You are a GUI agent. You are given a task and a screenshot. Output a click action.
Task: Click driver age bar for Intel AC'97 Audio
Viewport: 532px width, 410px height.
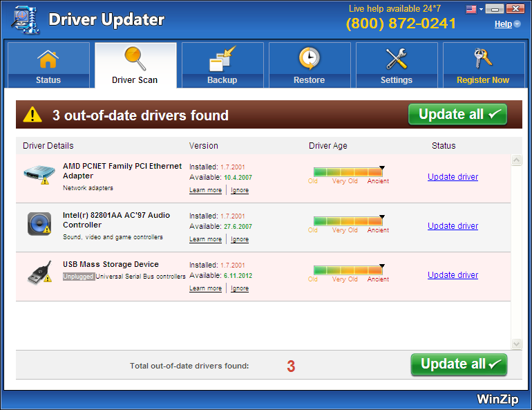point(348,221)
